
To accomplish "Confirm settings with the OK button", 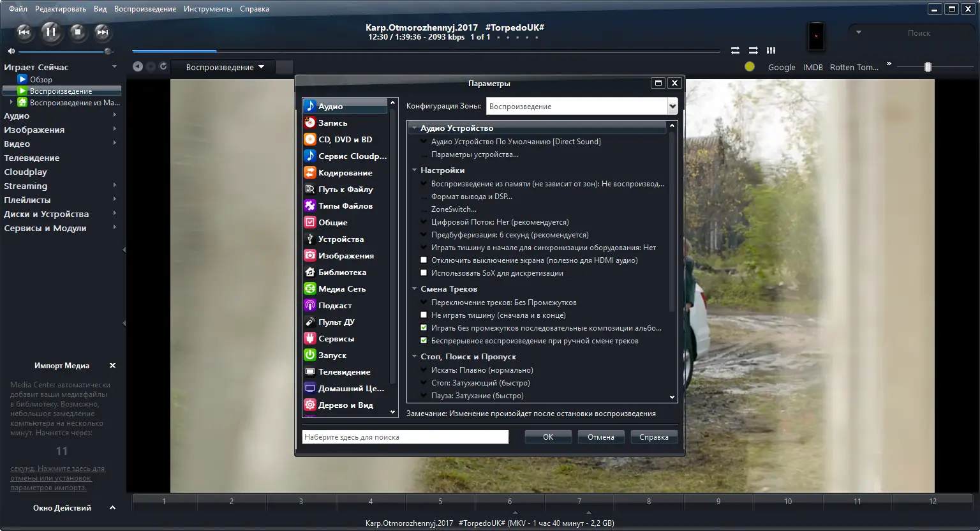I will 548,437.
